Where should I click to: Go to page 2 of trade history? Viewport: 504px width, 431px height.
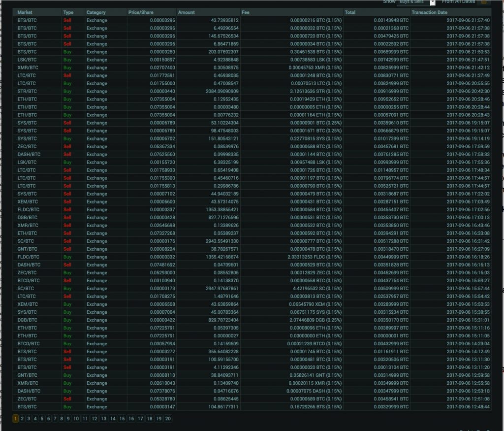click(x=22, y=419)
